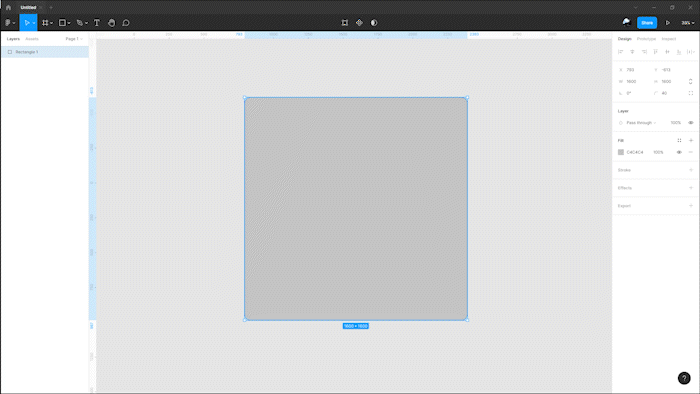Switch to the Inspect tab
The image size is (700, 394).
pos(669,39)
